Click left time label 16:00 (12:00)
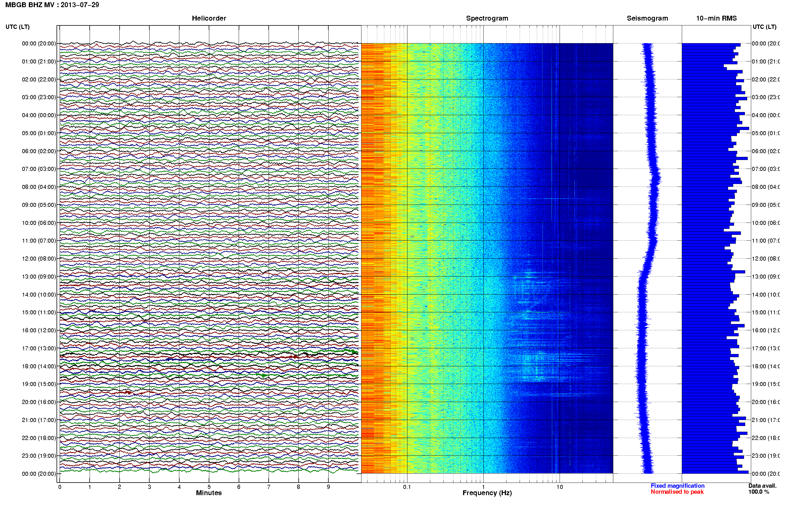This screenshot has width=812, height=508. click(39, 330)
